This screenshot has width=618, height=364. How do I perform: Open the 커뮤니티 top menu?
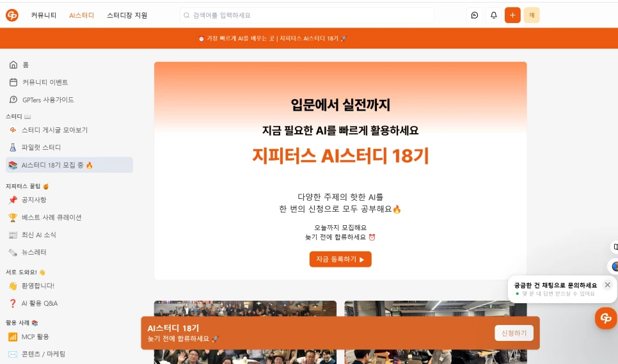(x=44, y=15)
